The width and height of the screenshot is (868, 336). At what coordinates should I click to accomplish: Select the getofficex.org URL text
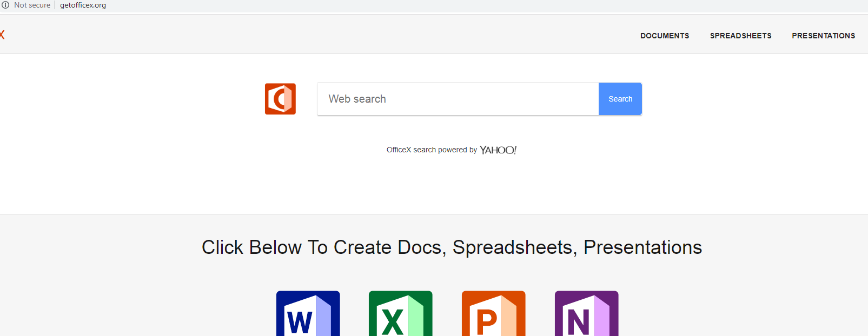coord(83,5)
